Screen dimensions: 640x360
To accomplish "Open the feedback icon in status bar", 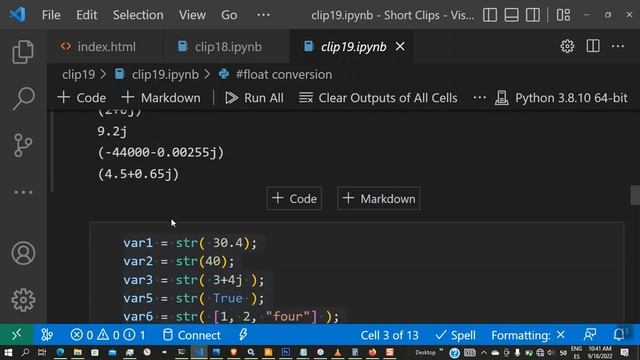I will (x=590, y=335).
